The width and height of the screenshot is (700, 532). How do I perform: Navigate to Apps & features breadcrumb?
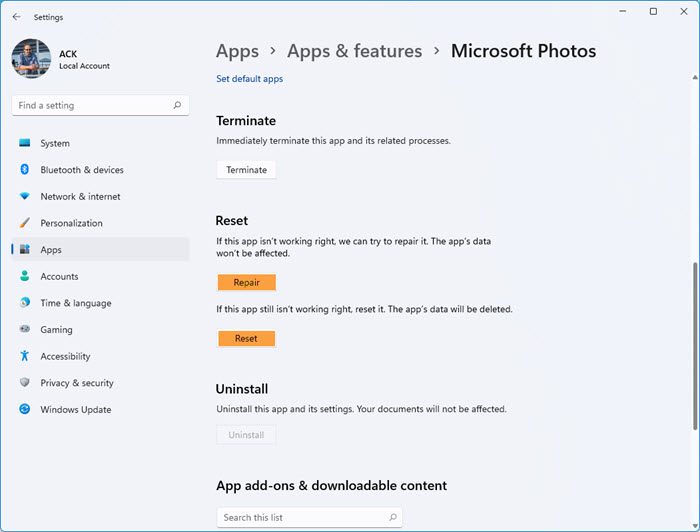(x=354, y=51)
